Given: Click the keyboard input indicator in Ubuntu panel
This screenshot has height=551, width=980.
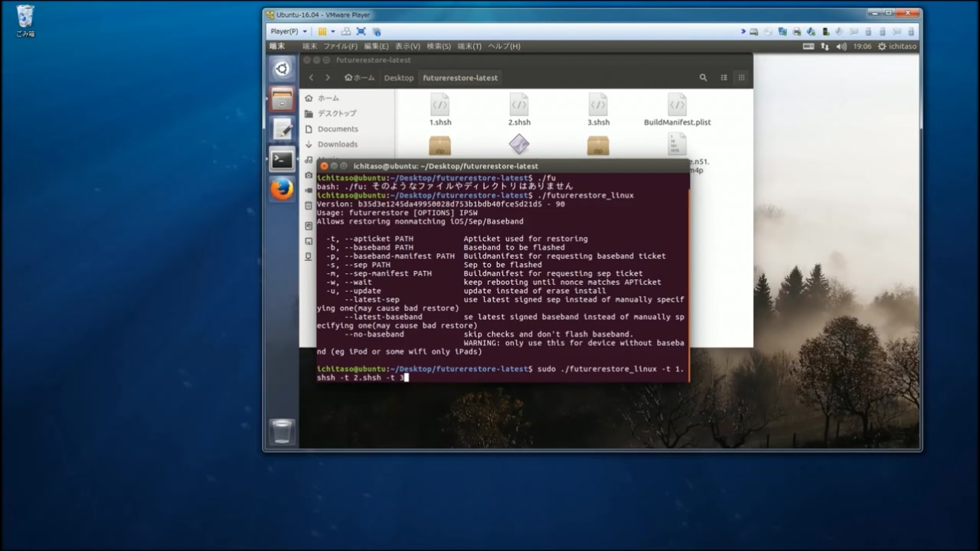Looking at the screenshot, I should pos(808,47).
